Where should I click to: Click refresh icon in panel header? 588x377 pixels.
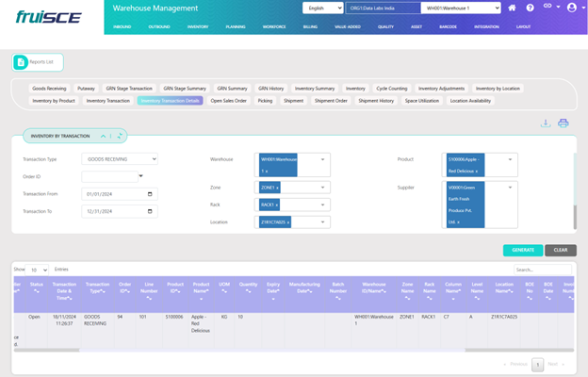120,136
